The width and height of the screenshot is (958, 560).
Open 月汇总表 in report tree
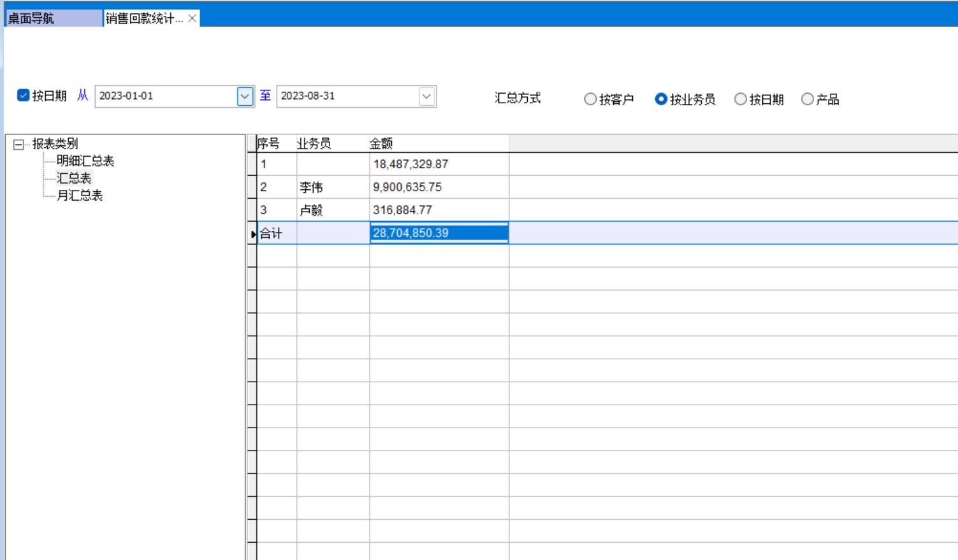(80, 196)
